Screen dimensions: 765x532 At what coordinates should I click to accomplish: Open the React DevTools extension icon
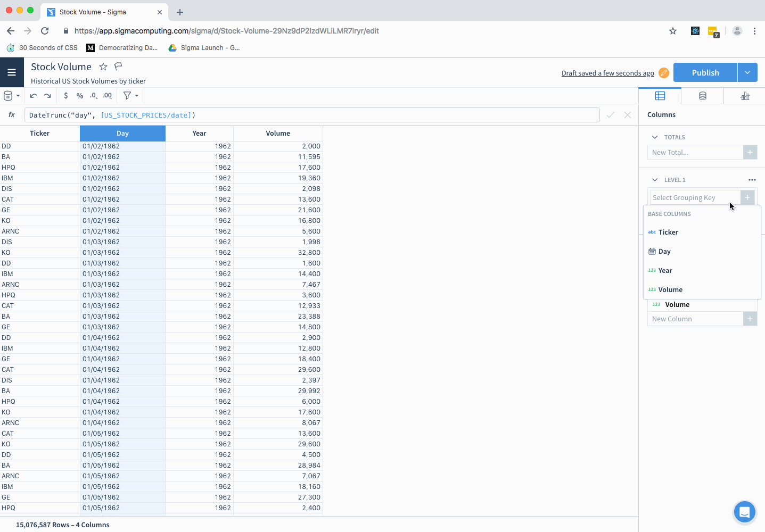pos(695,31)
